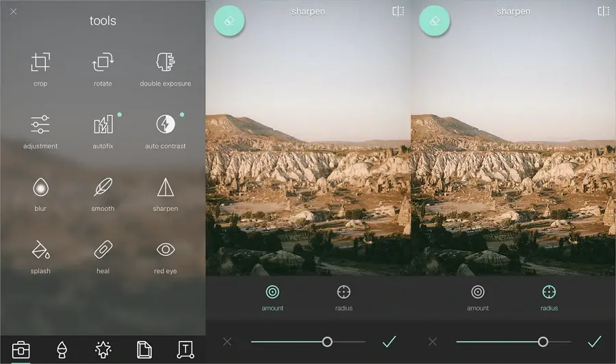Apply auto contrast tool
The image size is (616, 364).
[166, 131]
